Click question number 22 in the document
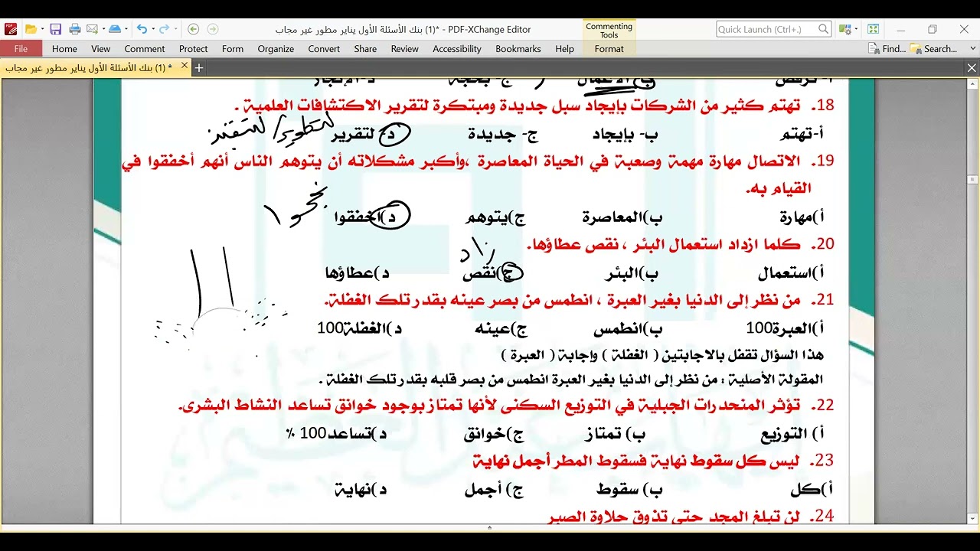 tap(825, 405)
